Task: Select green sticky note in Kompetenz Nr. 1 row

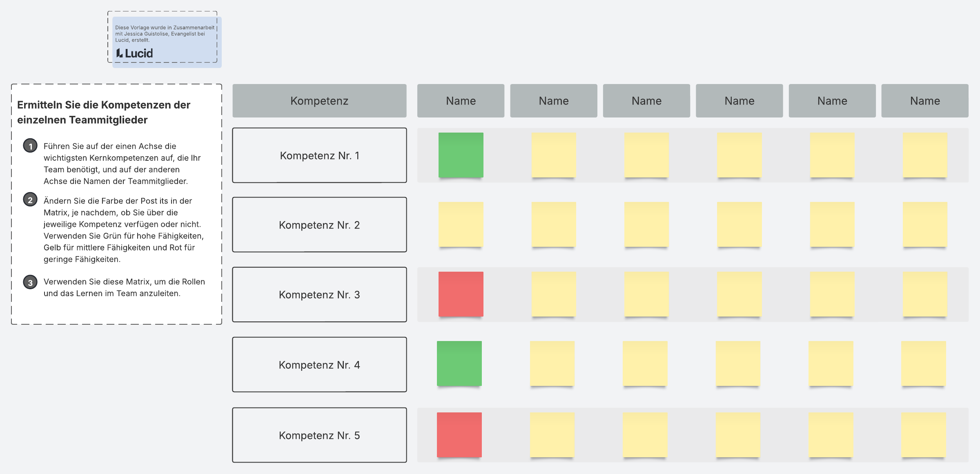Action: point(461,155)
